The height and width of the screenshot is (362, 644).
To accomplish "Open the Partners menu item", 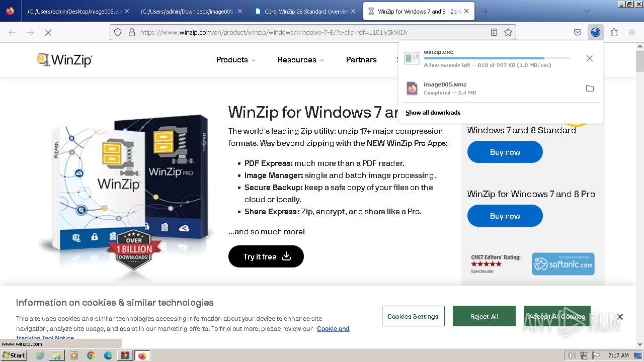I will pos(361,60).
